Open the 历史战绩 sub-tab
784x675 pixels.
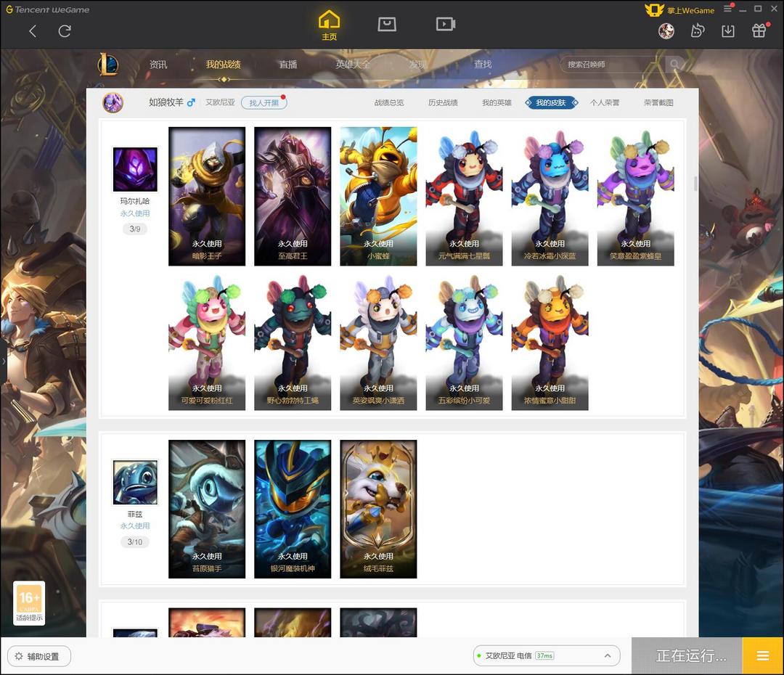tap(443, 102)
